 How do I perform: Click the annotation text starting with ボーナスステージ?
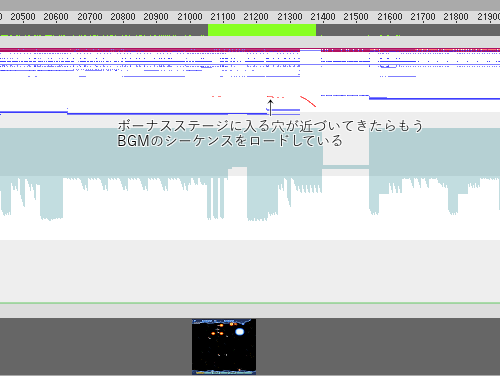point(270,126)
